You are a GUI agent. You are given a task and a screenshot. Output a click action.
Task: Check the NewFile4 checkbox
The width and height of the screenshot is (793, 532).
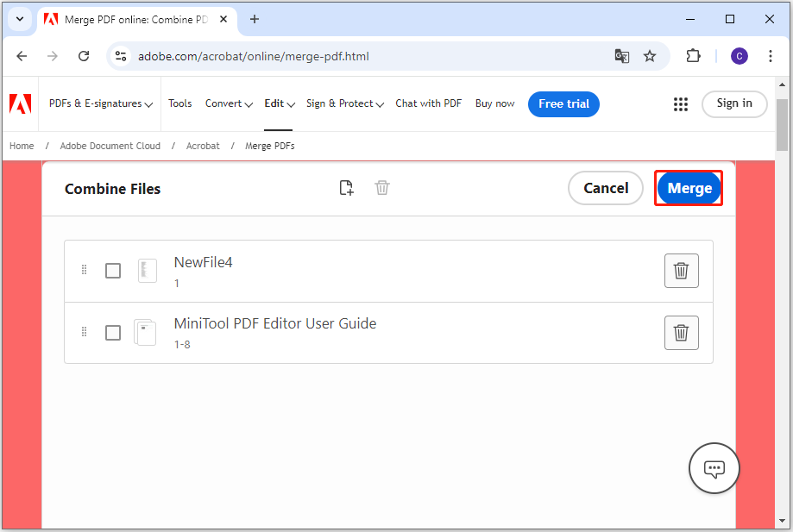[113, 271]
